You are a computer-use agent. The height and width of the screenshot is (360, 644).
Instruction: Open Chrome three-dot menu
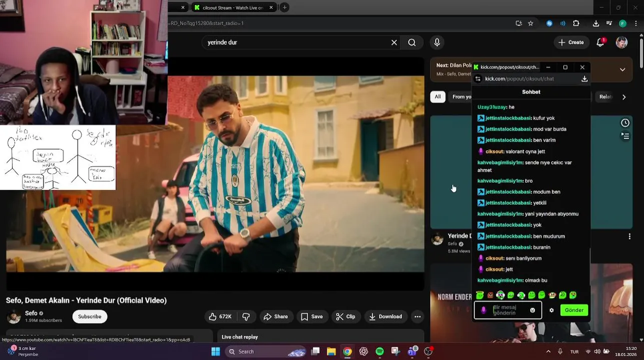(636, 23)
